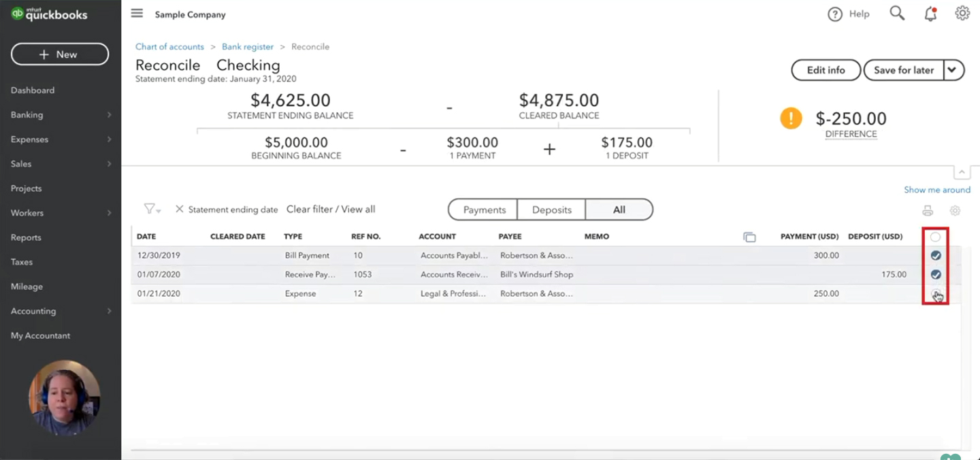Open the table settings gear icon

coord(955,211)
